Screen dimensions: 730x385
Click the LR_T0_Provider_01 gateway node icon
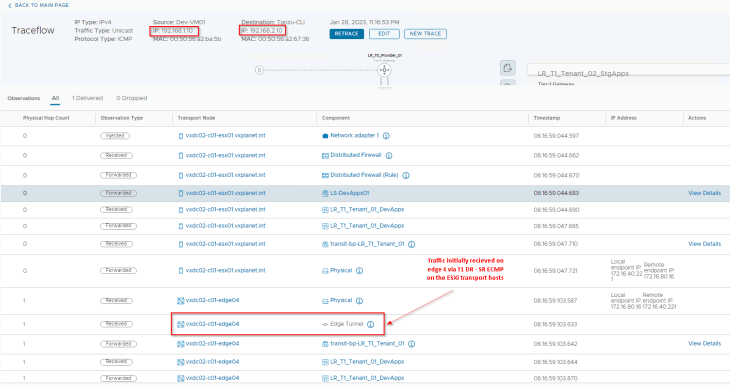click(384, 70)
